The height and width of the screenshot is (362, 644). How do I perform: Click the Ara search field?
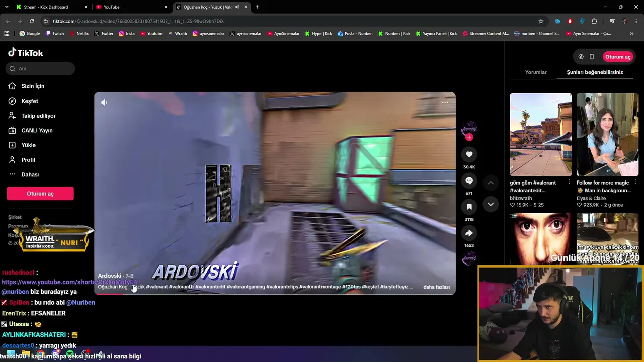(40, 69)
